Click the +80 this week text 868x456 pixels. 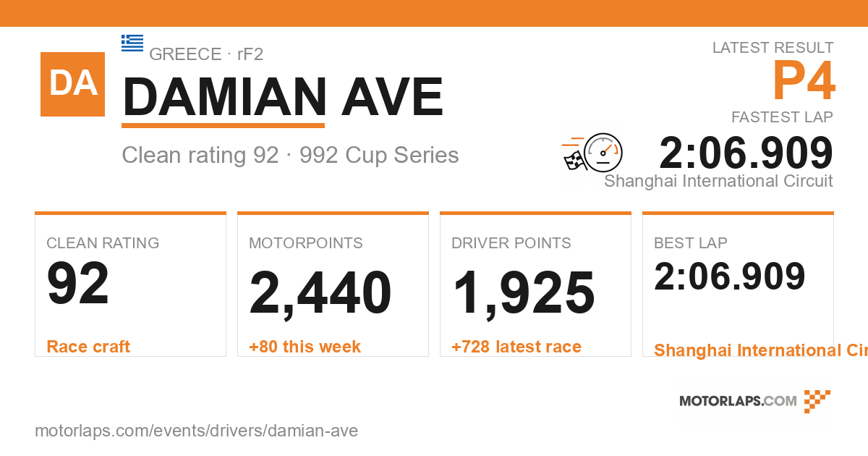click(305, 347)
